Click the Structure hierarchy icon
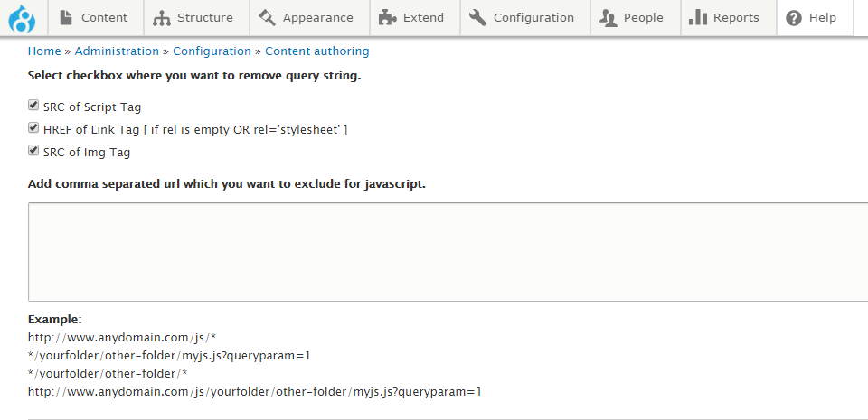Image resolution: width=868 pixels, height=420 pixels. pyautogui.click(x=162, y=18)
